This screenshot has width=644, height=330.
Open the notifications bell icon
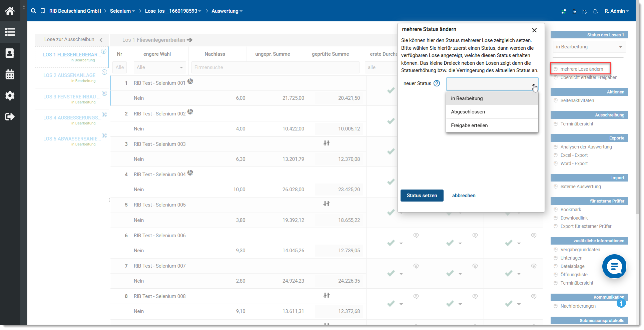click(x=595, y=11)
